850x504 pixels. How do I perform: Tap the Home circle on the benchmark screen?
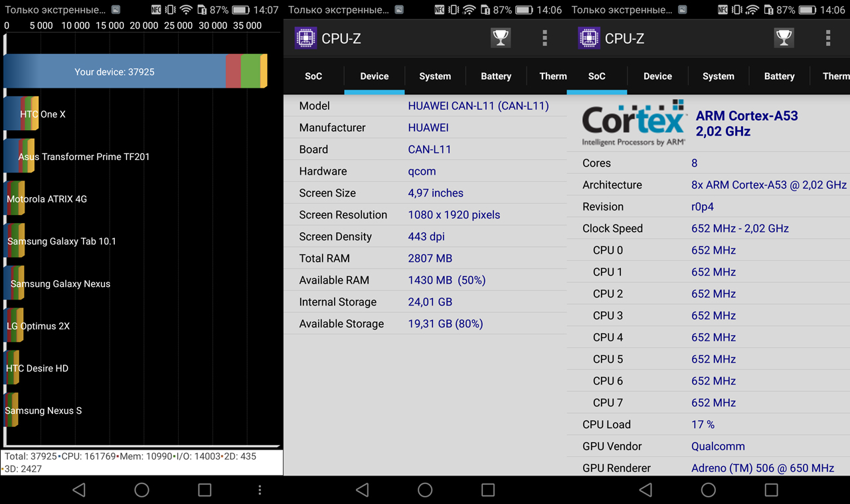click(141, 490)
